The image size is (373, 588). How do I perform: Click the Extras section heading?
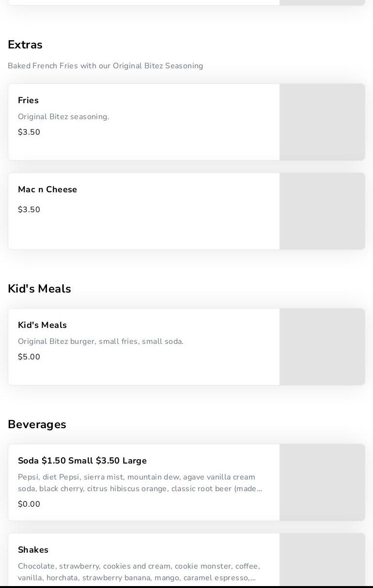click(25, 45)
